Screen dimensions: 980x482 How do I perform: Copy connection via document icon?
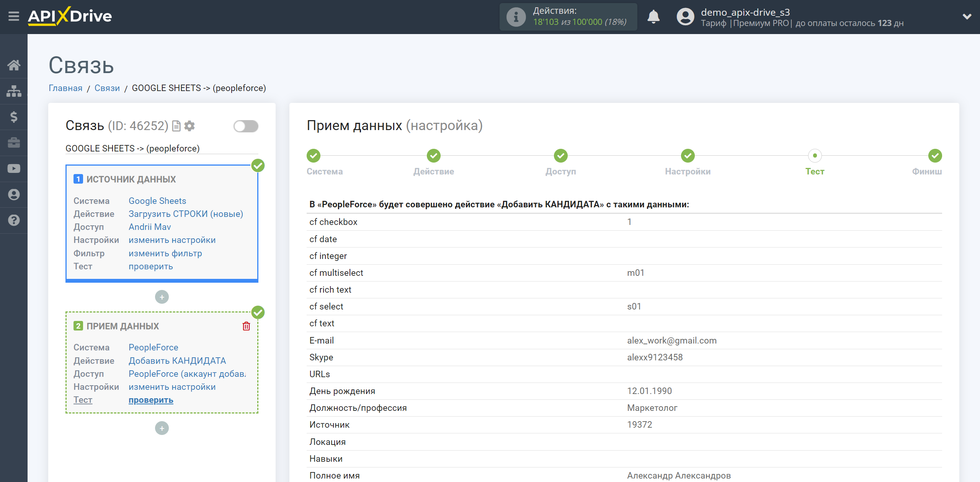click(176, 126)
